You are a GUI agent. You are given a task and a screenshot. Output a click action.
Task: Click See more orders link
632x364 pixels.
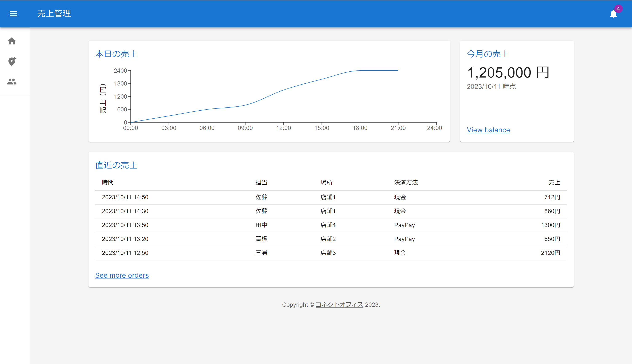point(122,275)
